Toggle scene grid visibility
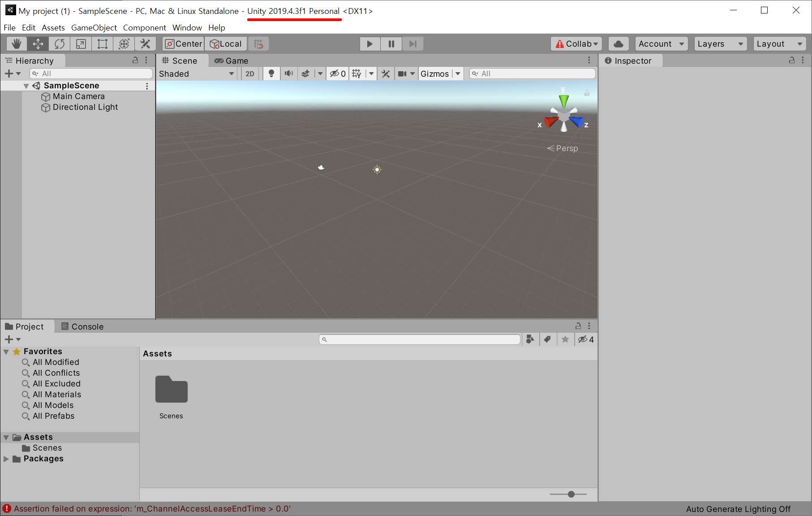The image size is (812, 516). (357, 74)
